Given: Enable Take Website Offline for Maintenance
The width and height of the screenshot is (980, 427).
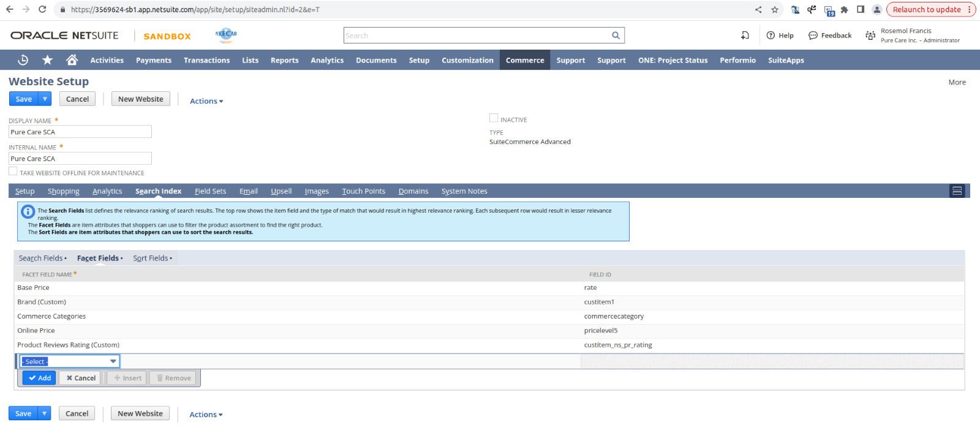Looking at the screenshot, I should (13, 172).
